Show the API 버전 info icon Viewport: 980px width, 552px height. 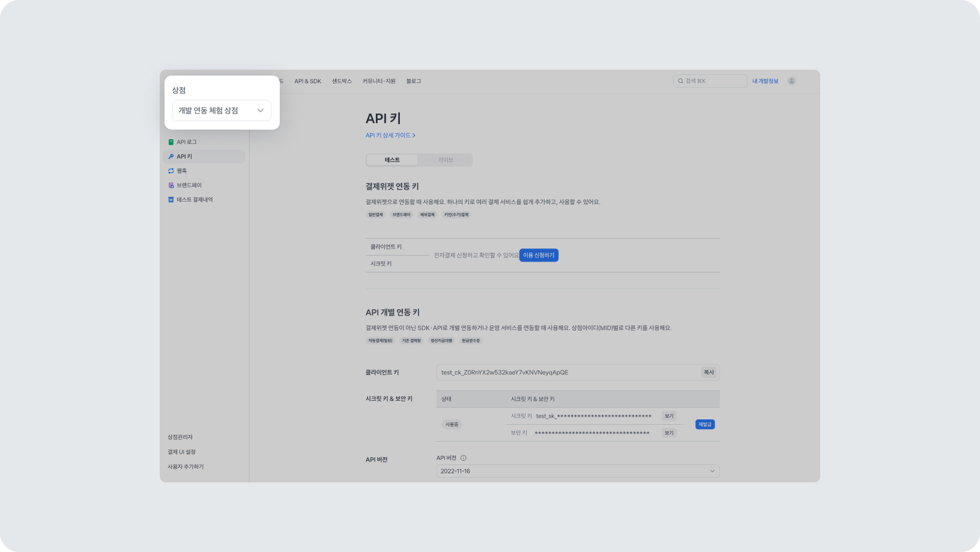pos(464,458)
